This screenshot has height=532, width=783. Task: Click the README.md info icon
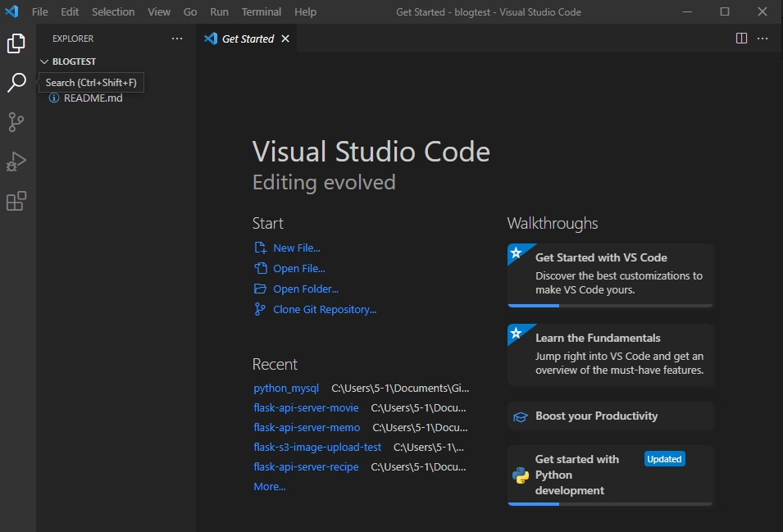coord(54,98)
